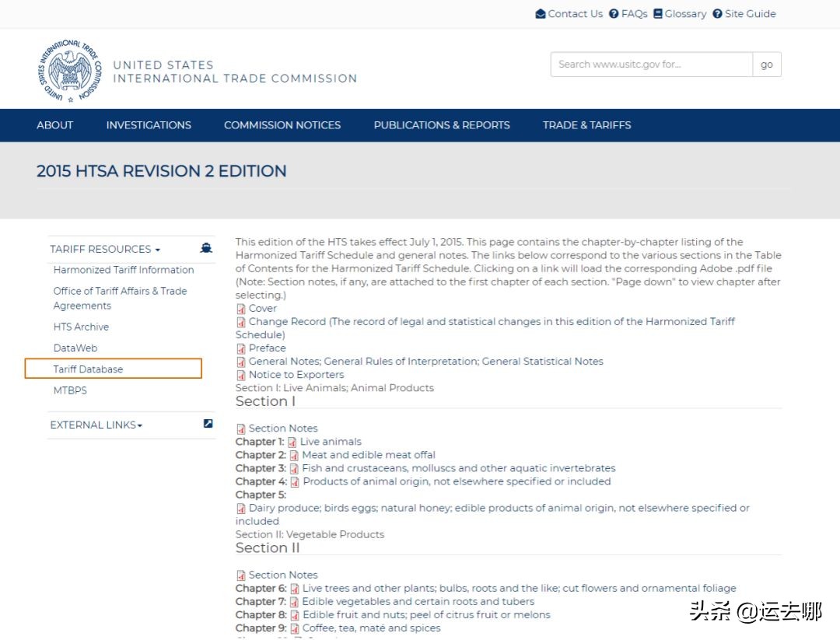
Task: Click the Contact Us link
Action: (575, 14)
